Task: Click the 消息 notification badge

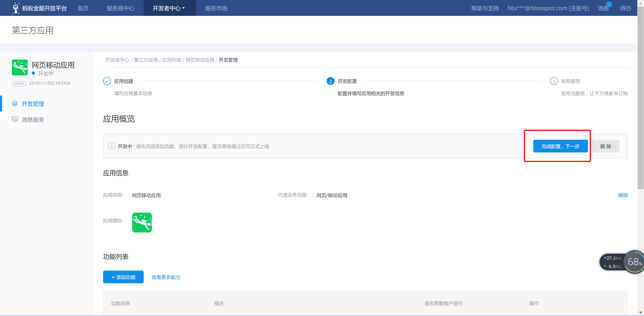Action: click(x=609, y=4)
